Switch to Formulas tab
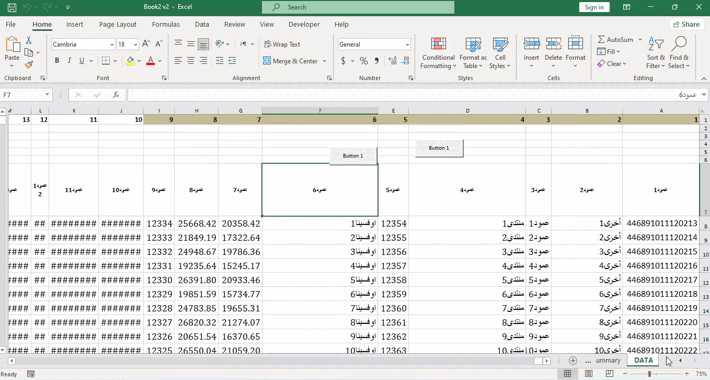 pos(166,24)
